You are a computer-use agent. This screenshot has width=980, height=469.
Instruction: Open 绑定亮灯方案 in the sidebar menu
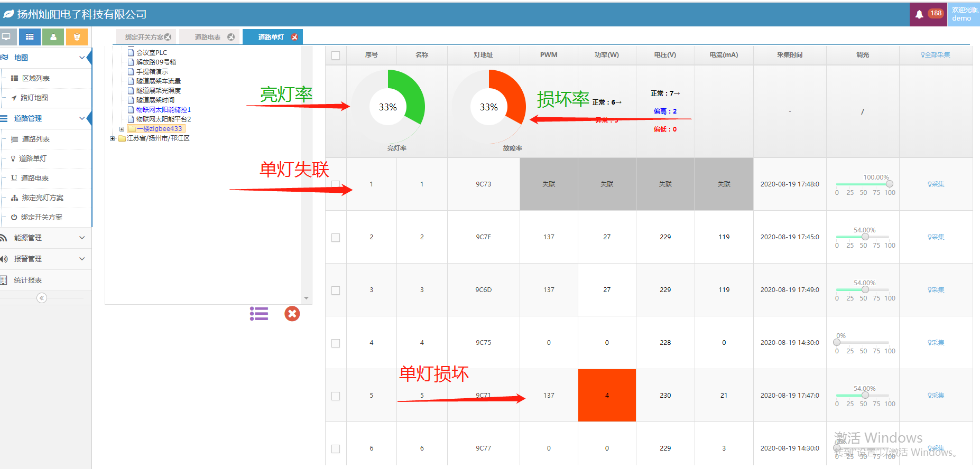pos(42,198)
